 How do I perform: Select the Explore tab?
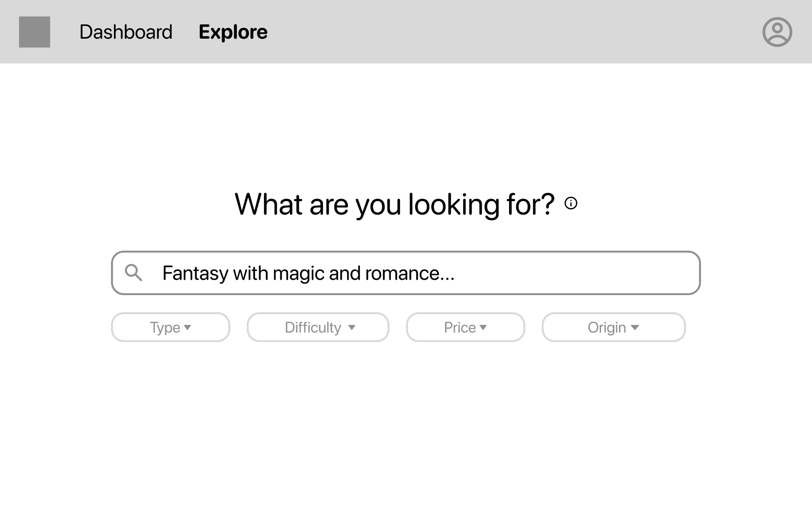(233, 32)
